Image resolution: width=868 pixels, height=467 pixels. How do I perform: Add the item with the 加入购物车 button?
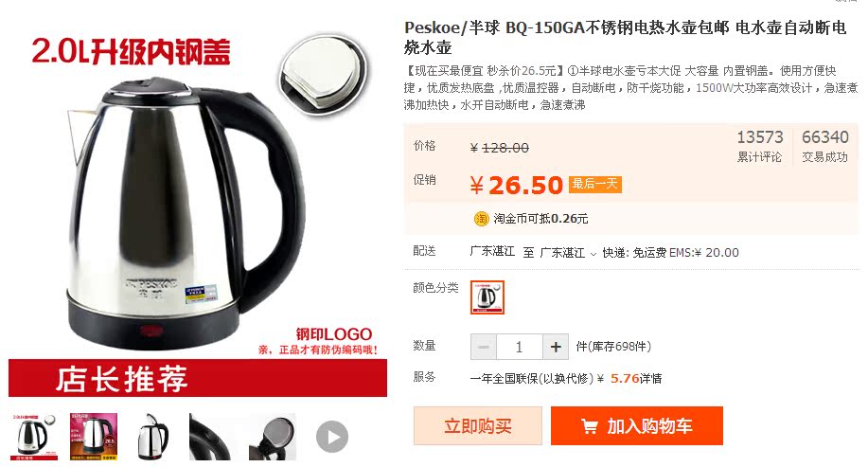(x=637, y=426)
